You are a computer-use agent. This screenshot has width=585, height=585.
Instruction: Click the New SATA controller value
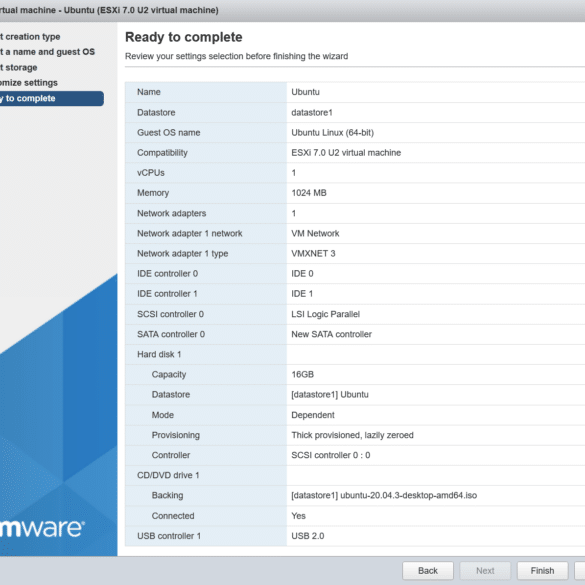(x=331, y=334)
